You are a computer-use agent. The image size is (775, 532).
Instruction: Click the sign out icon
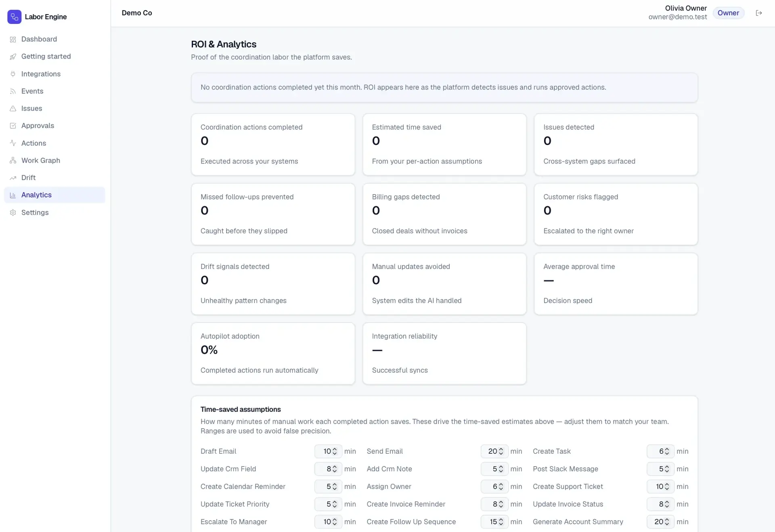click(x=759, y=13)
